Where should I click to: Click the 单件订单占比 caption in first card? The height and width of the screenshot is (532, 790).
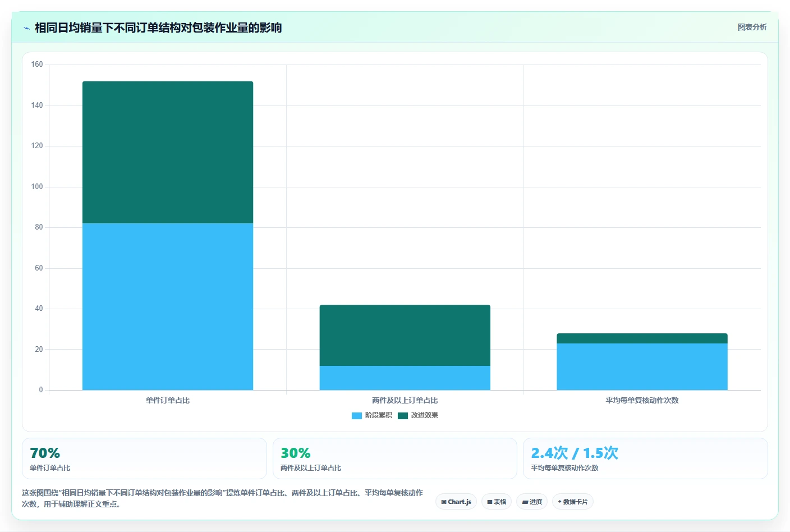[x=50, y=467]
